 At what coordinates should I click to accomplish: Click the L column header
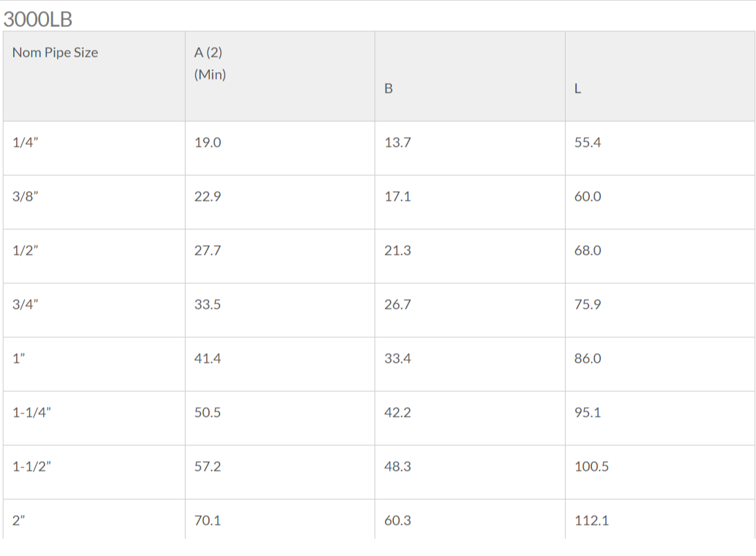tap(577, 89)
